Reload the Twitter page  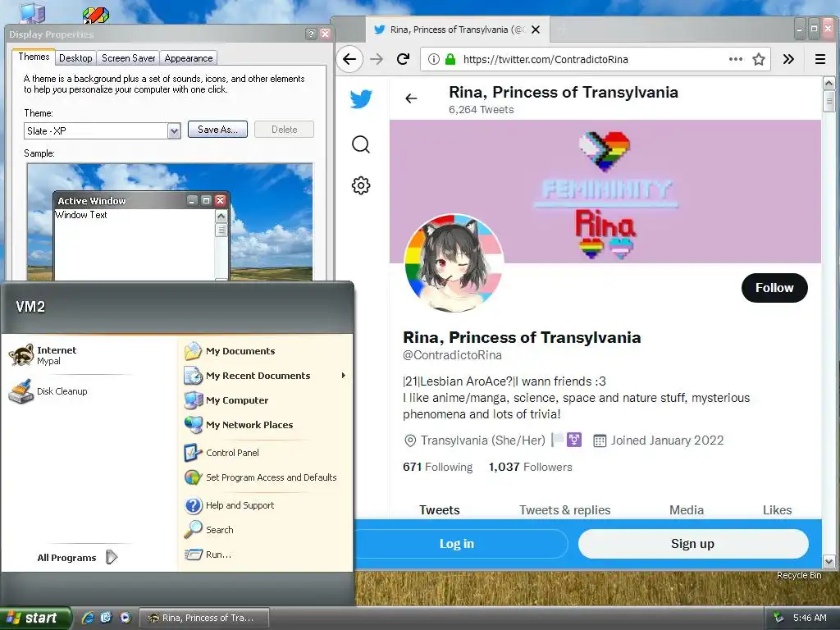coord(403,59)
